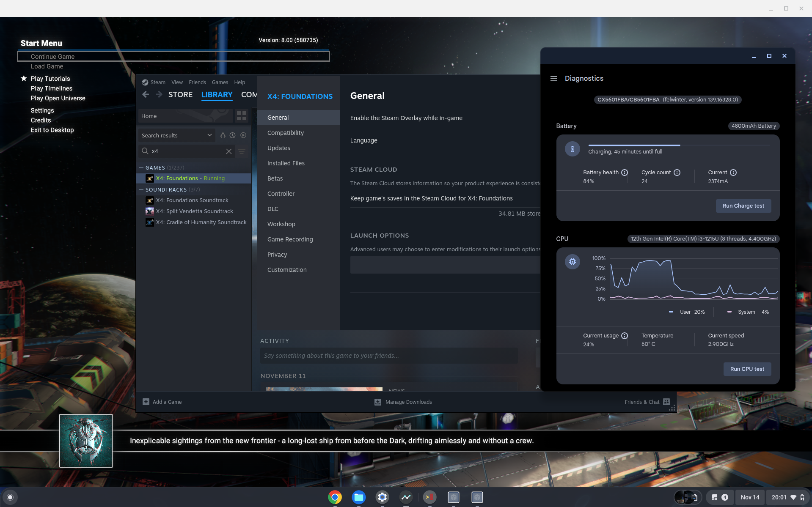Open the Diagnostics hamburger menu
Screen dimensions: 812x507
[553, 79]
